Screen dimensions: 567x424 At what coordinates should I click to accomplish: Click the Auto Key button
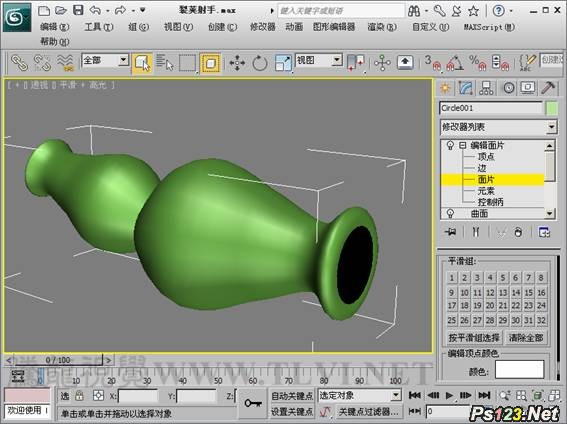(x=291, y=396)
